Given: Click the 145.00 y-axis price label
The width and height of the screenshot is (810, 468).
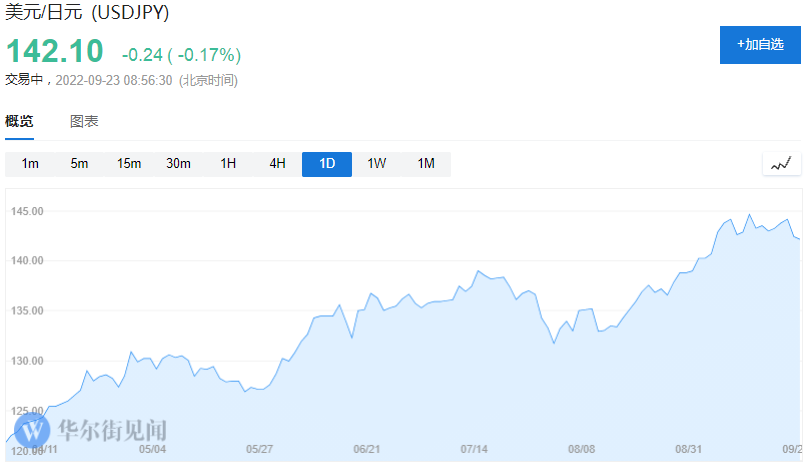Looking at the screenshot, I should pos(27,212).
